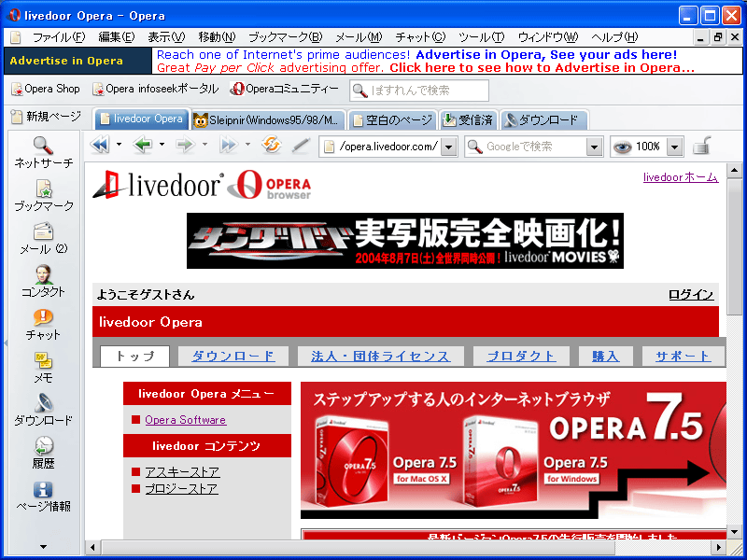Expand the Rewind history dropdown arrow
The height and width of the screenshot is (560, 747).
[120, 145]
